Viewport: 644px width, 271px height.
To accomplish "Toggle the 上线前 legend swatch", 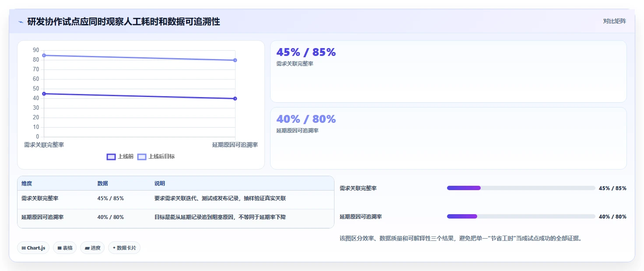I will 111,156.
